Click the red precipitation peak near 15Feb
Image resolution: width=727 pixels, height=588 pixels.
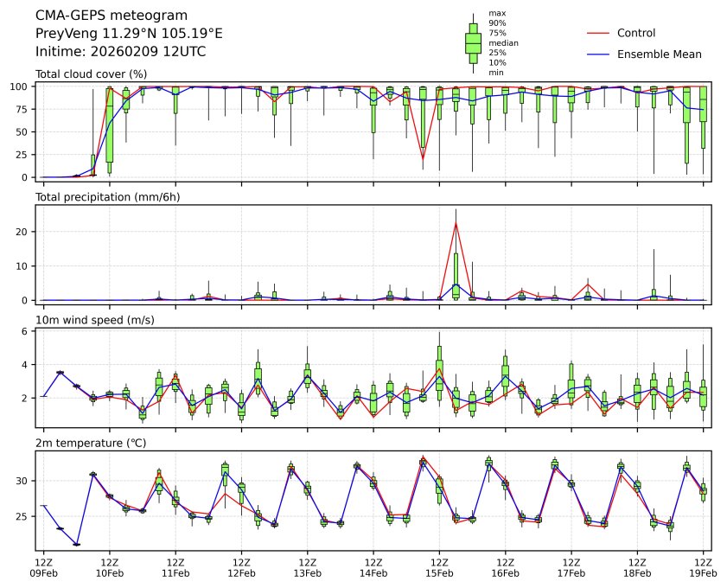(456, 223)
